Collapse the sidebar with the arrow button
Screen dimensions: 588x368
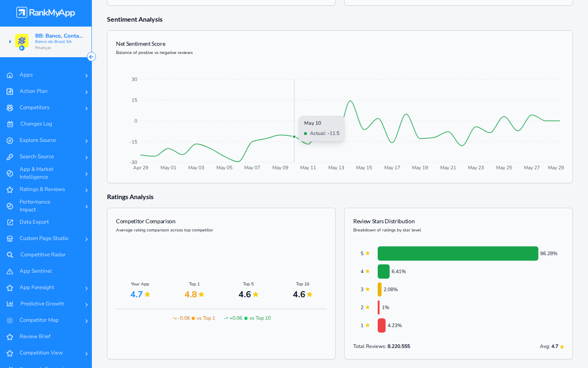[91, 57]
